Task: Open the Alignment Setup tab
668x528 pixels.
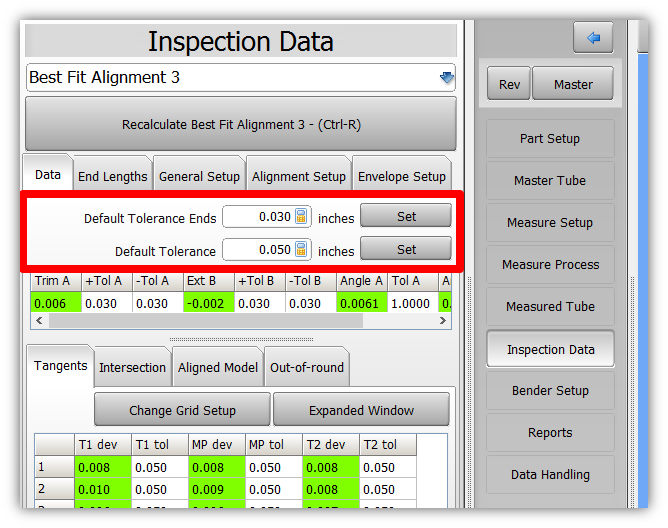Action: pos(298,176)
